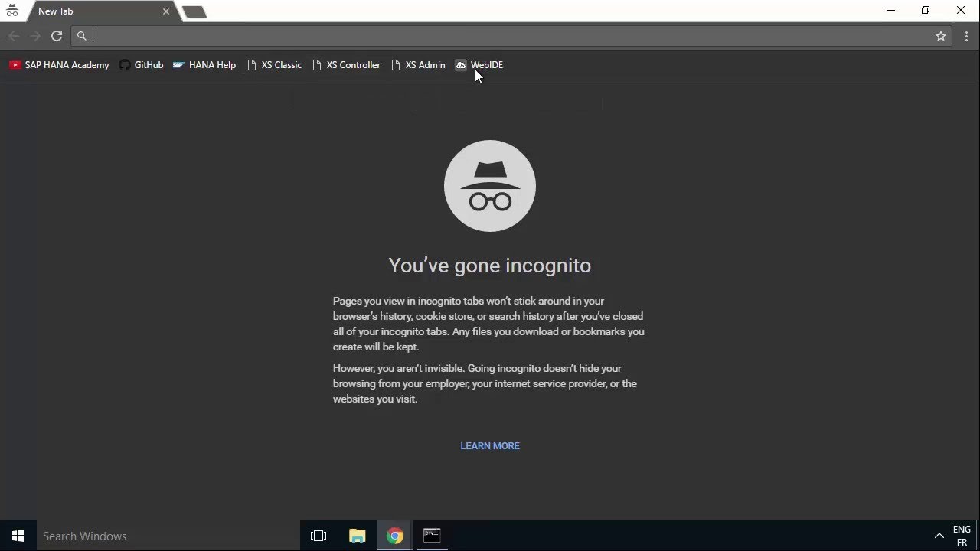The width and height of the screenshot is (980, 551).
Task: Open File Explorer from taskbar
Action: 357,536
